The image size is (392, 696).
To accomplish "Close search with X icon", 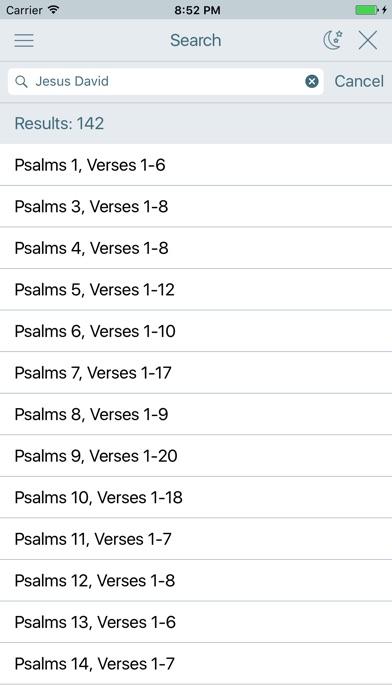I will click(368, 40).
